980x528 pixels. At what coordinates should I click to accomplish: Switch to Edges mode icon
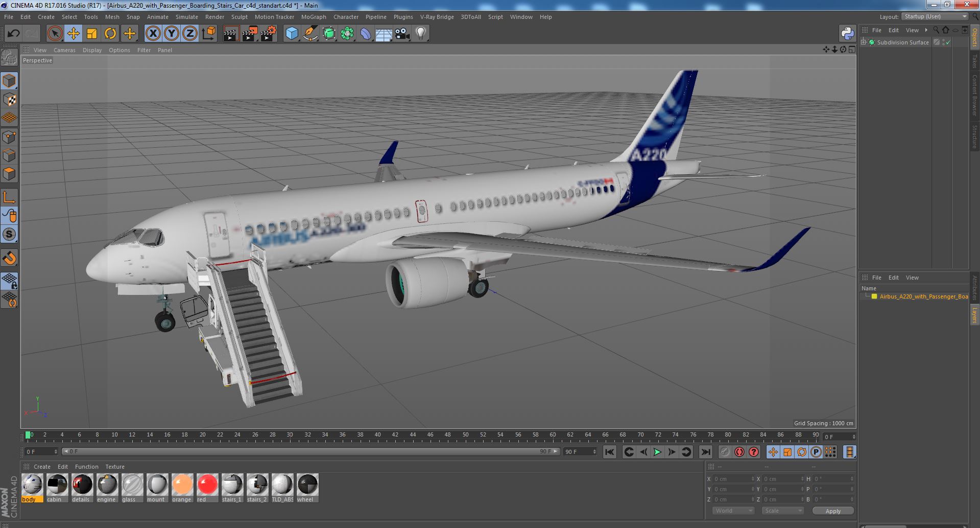click(9, 155)
